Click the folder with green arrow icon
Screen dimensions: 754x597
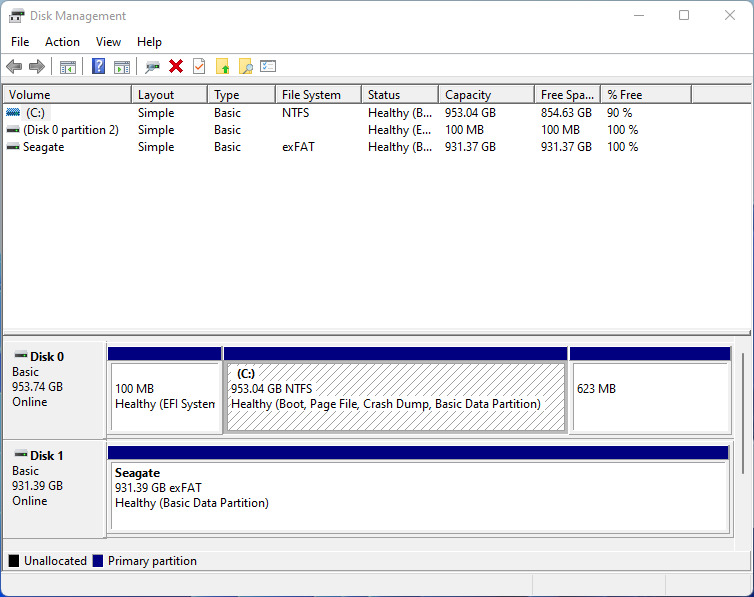tap(223, 66)
